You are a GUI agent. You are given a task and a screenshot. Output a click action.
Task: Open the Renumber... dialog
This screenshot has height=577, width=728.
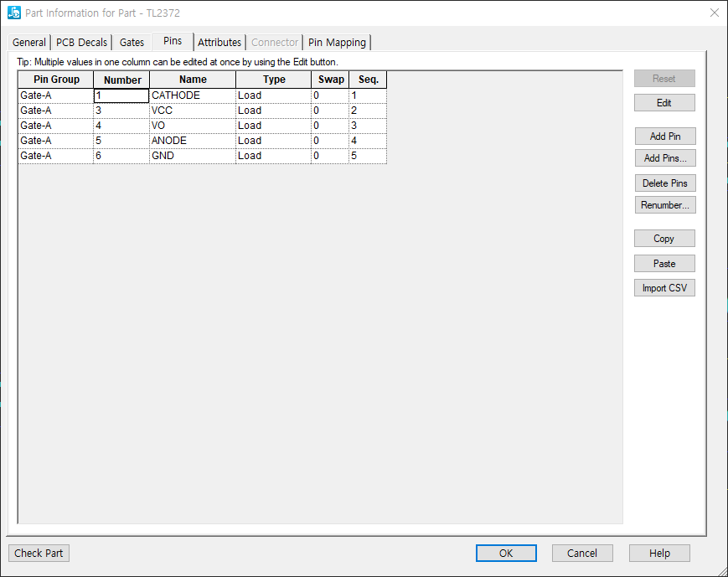pos(664,205)
